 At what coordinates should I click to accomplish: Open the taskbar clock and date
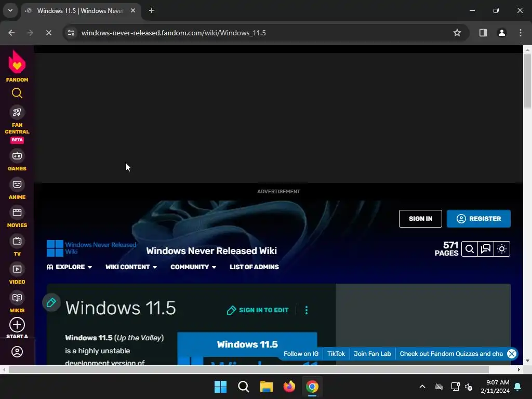click(x=495, y=387)
